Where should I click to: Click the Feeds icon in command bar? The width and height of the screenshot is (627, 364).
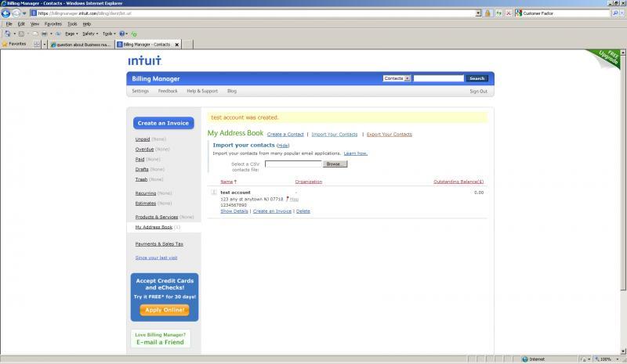(22, 34)
